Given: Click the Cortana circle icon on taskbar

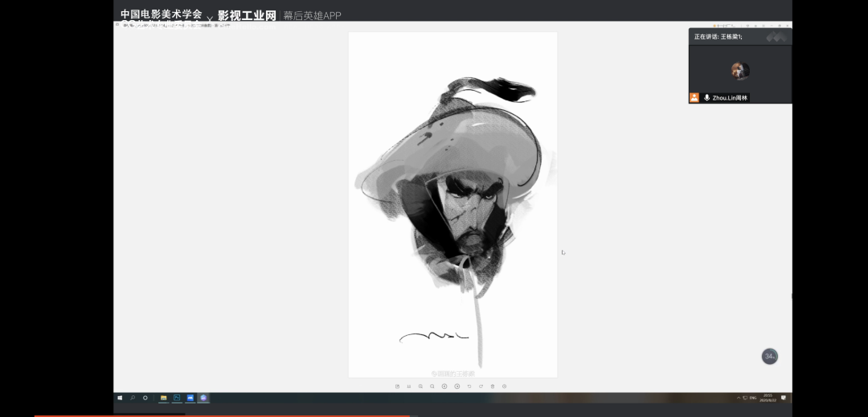Looking at the screenshot, I should click(x=145, y=398).
